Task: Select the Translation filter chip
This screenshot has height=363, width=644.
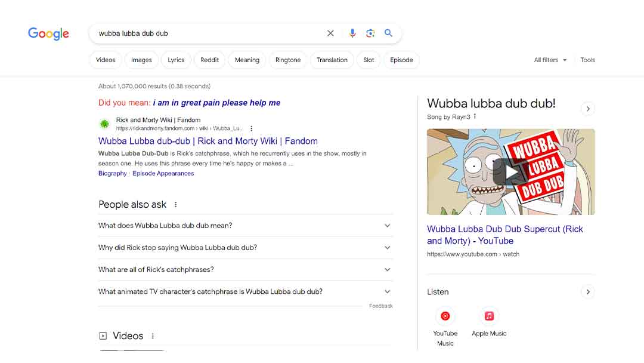Action: click(x=332, y=60)
